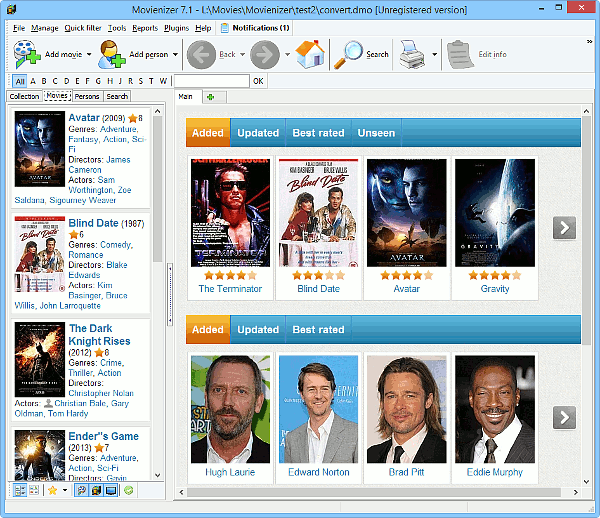
Task: Open the File menu
Action: tap(19, 28)
